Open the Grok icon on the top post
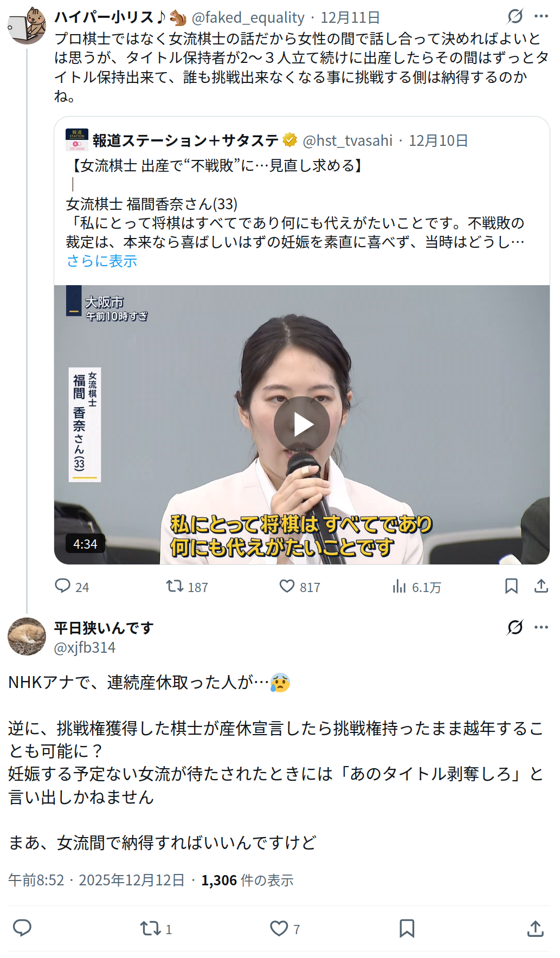Screen dimensions: 560x958 [515, 16]
